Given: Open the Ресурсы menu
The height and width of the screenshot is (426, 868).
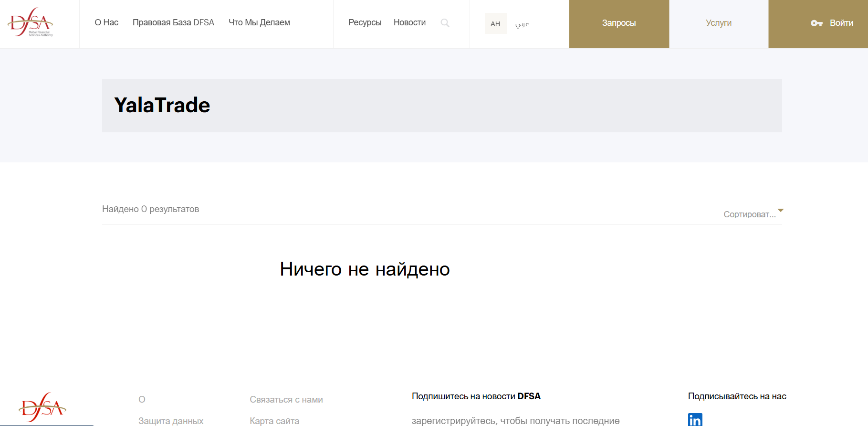Looking at the screenshot, I should pos(365,22).
